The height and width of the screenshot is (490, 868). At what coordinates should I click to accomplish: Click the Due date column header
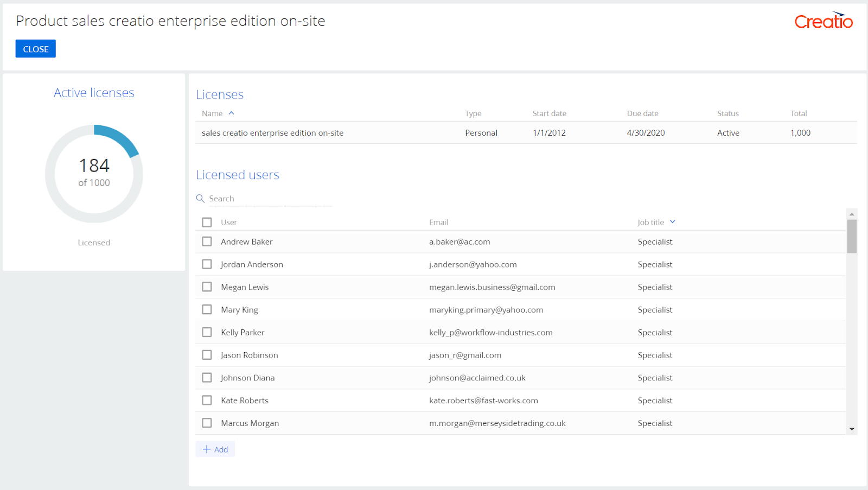643,113
